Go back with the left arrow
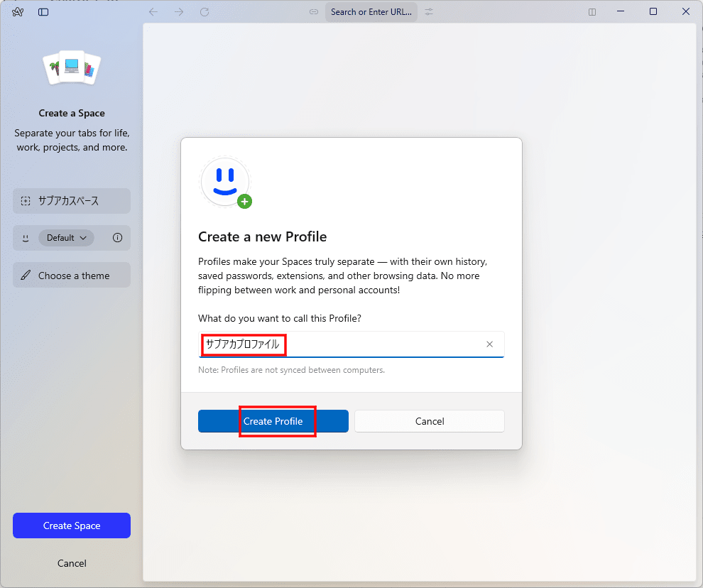The width and height of the screenshot is (703, 588). point(153,12)
